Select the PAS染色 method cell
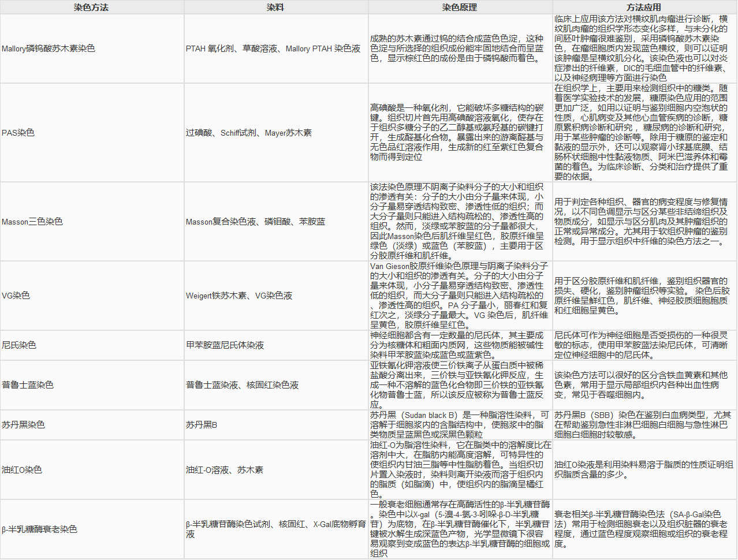Screen dimensions: 738x560 [18, 133]
